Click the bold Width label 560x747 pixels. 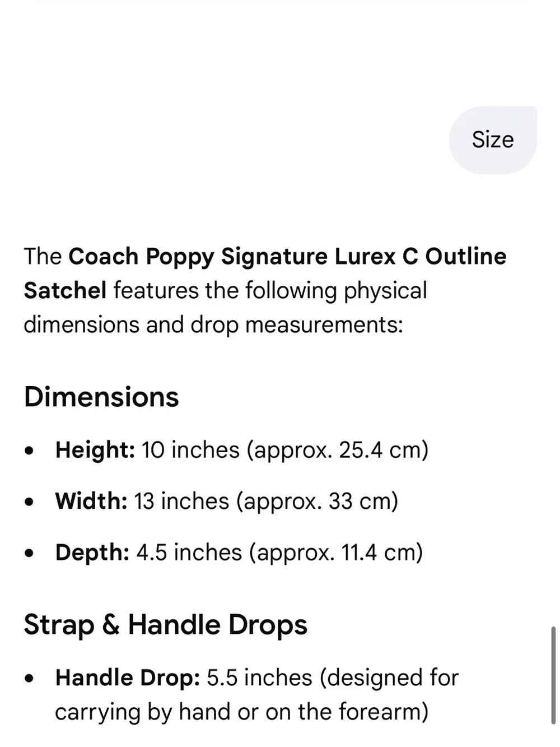[x=92, y=501]
